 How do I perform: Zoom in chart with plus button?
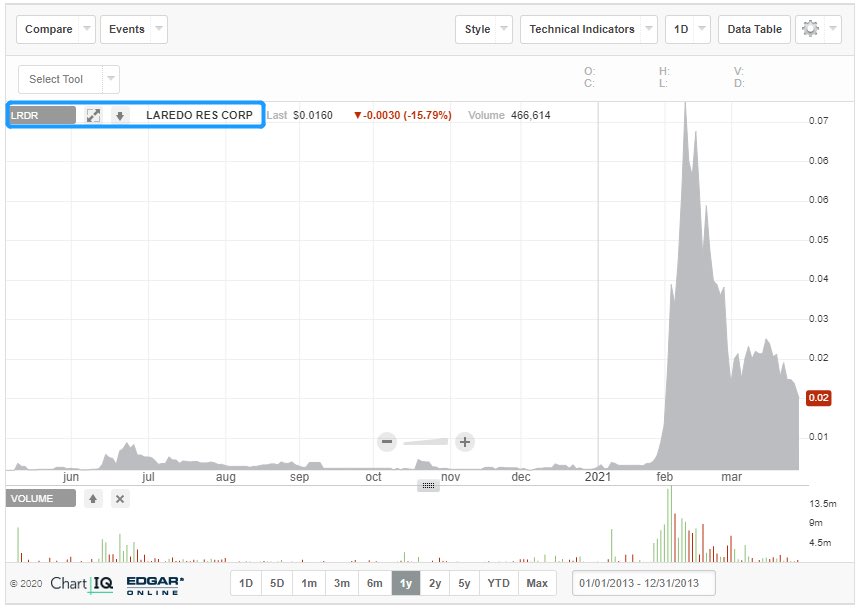[465, 441]
